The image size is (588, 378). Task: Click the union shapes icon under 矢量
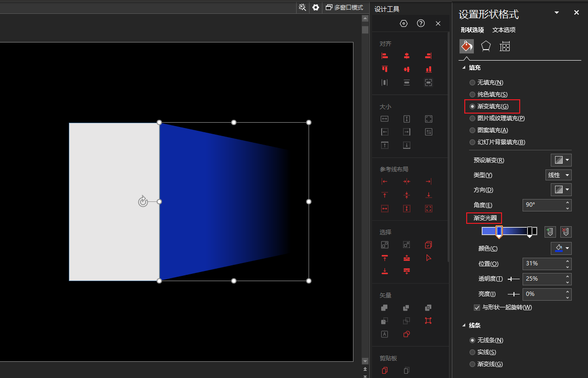pyautogui.click(x=385, y=308)
